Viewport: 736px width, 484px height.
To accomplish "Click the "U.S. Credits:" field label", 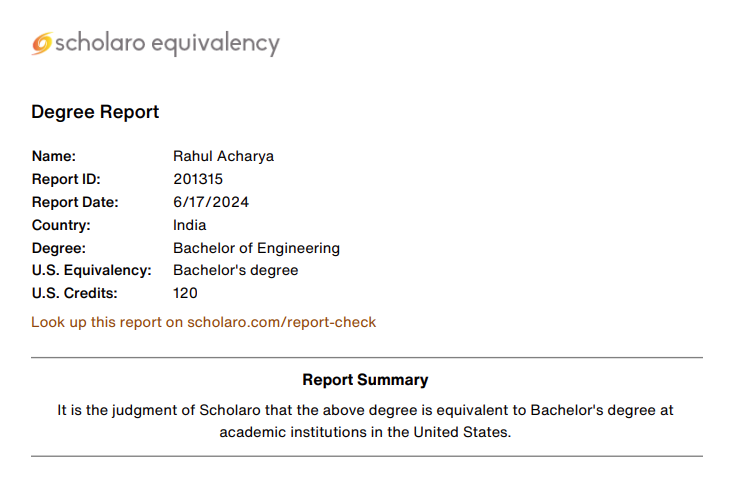I will (x=74, y=293).
